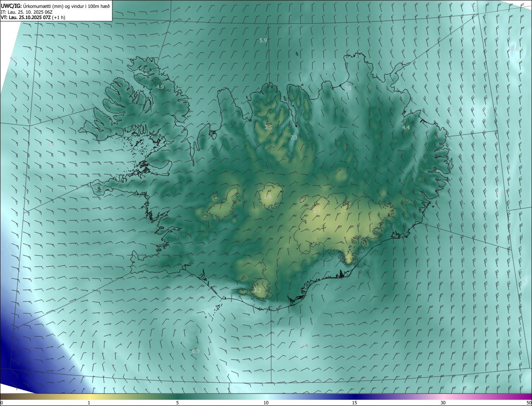Click the 2.3 value label on map
The height and width of the screenshot is (406, 532).
[317, 211]
